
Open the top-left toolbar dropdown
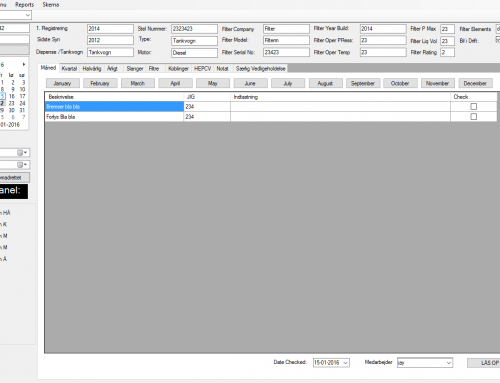pos(27,15)
